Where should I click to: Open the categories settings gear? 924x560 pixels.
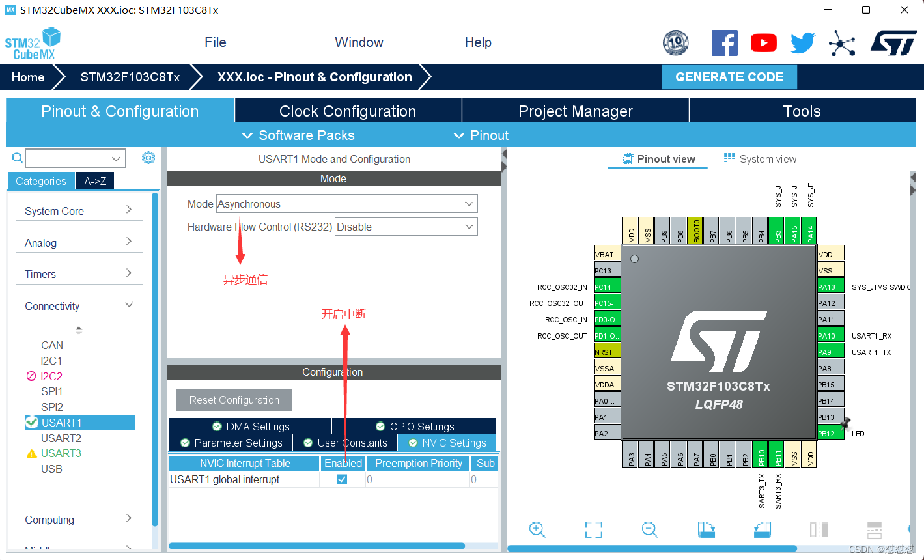click(x=148, y=158)
